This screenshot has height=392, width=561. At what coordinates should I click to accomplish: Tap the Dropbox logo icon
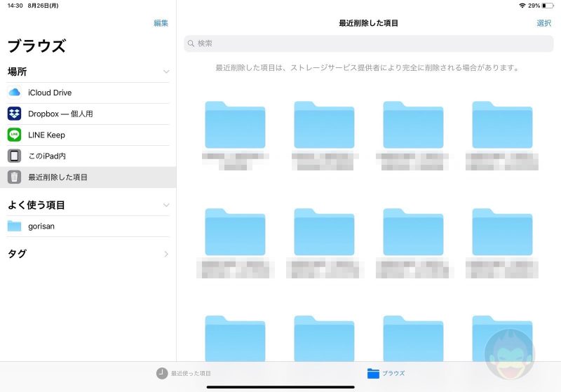pos(14,114)
